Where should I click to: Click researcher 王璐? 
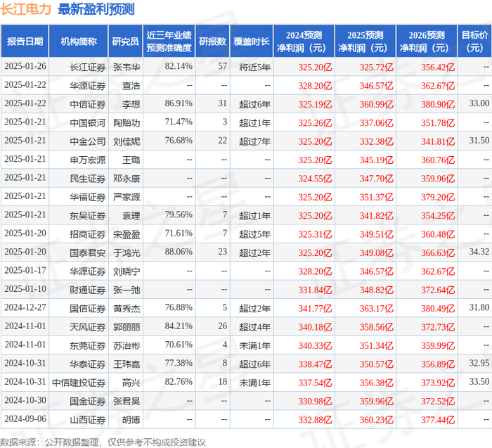131,160
